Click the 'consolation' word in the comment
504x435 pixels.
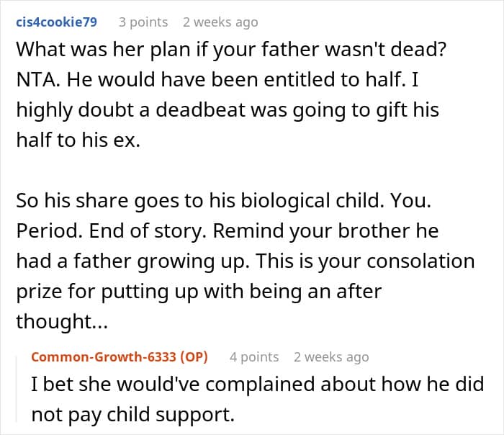pos(420,261)
